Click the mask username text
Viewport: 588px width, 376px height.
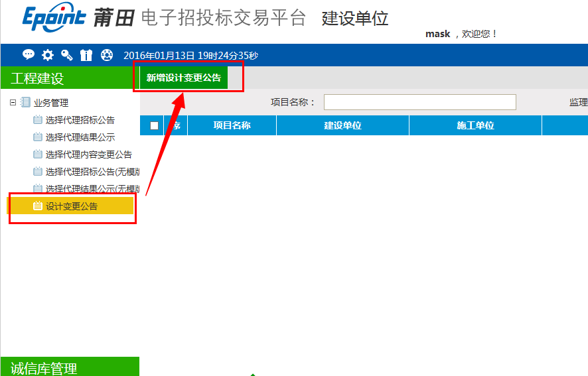(x=437, y=34)
